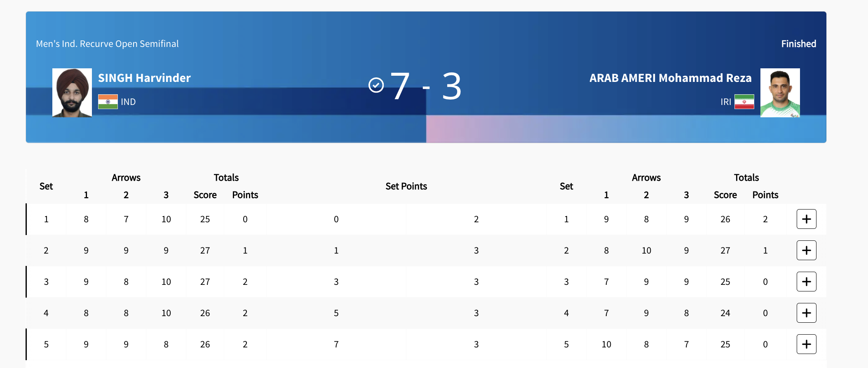Click the winner checkmark icon beside score 7
The image size is (868, 368).
point(376,85)
